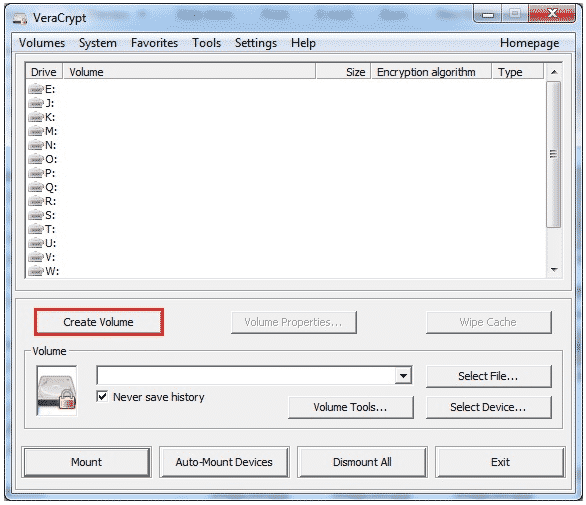Click the drive list scroll down arrow
Image resolution: width=586 pixels, height=505 pixels.
coord(554,270)
